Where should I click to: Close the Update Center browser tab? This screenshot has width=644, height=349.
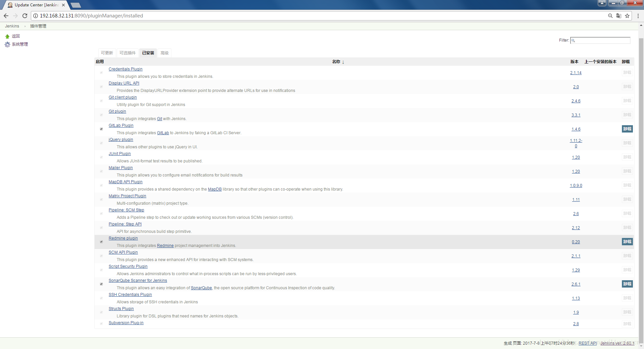click(63, 5)
